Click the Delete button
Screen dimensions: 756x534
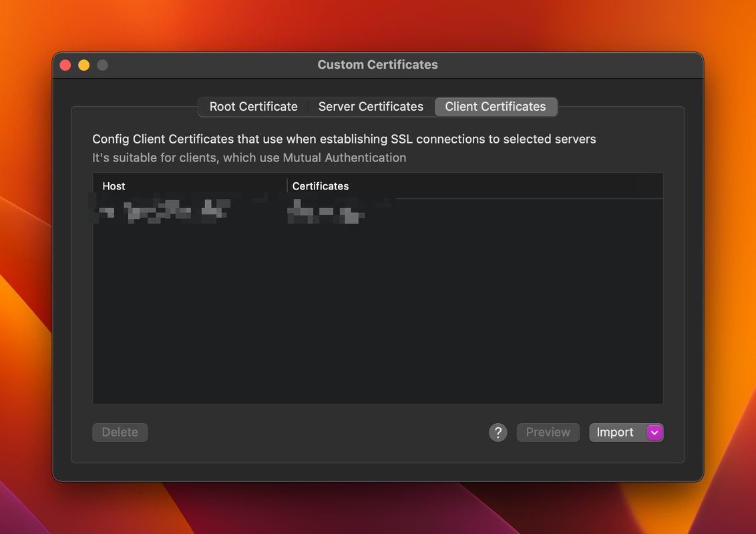pyautogui.click(x=120, y=433)
